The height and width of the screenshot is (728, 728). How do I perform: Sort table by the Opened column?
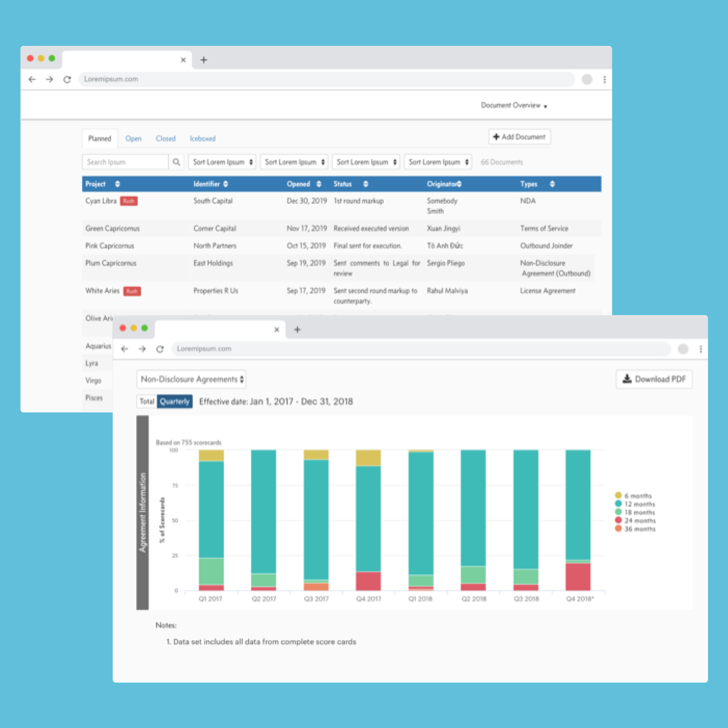tap(319, 184)
